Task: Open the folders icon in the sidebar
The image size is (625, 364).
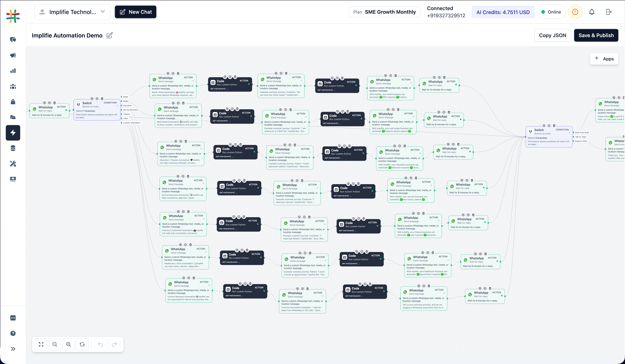Action: [13, 117]
